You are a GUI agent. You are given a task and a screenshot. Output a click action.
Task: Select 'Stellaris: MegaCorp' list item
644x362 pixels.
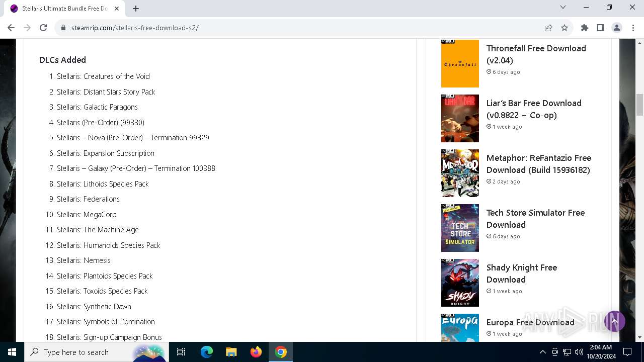tap(87, 215)
